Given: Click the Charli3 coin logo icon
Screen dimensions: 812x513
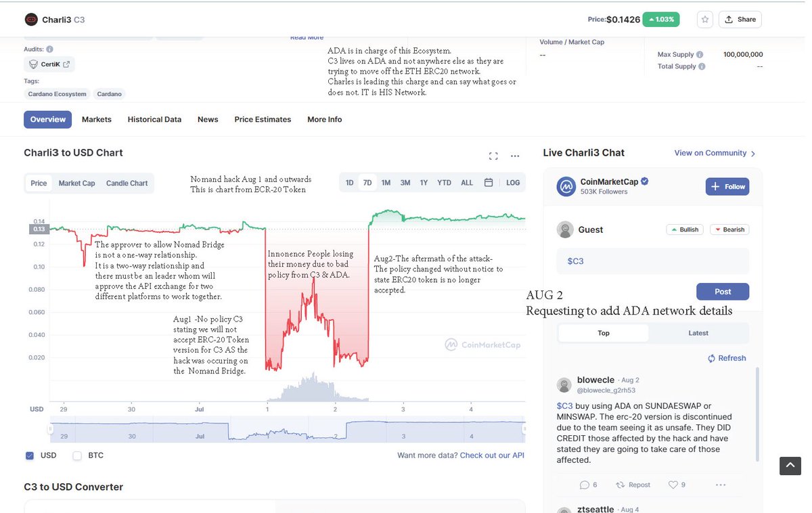Looking at the screenshot, I should pos(31,20).
